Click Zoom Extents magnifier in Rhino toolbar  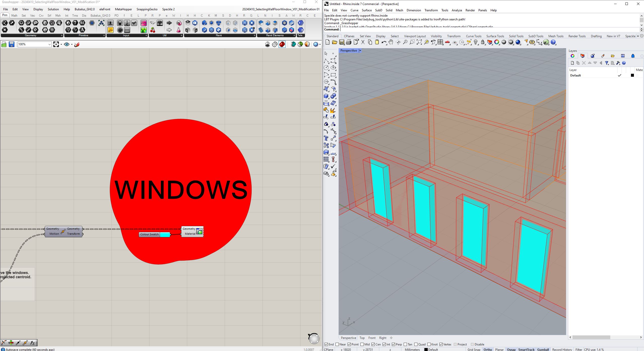pyautogui.click(x=419, y=42)
